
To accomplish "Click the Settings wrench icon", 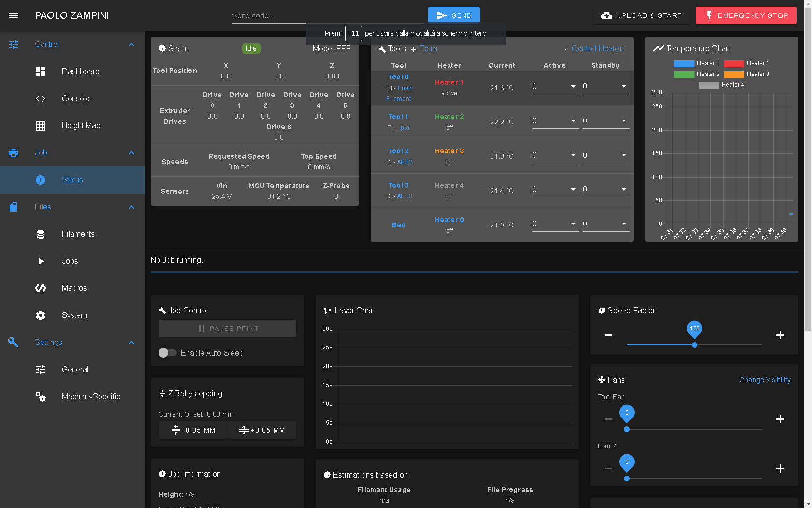I will (x=14, y=342).
